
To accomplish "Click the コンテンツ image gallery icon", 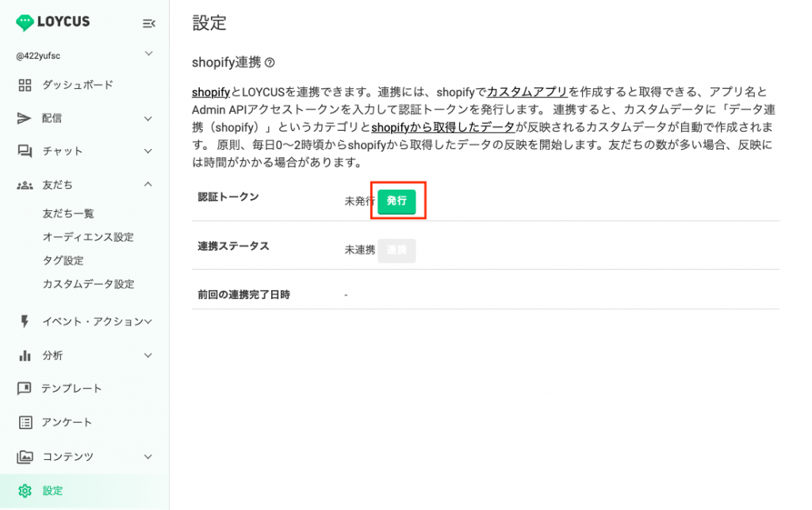I will tap(25, 456).
